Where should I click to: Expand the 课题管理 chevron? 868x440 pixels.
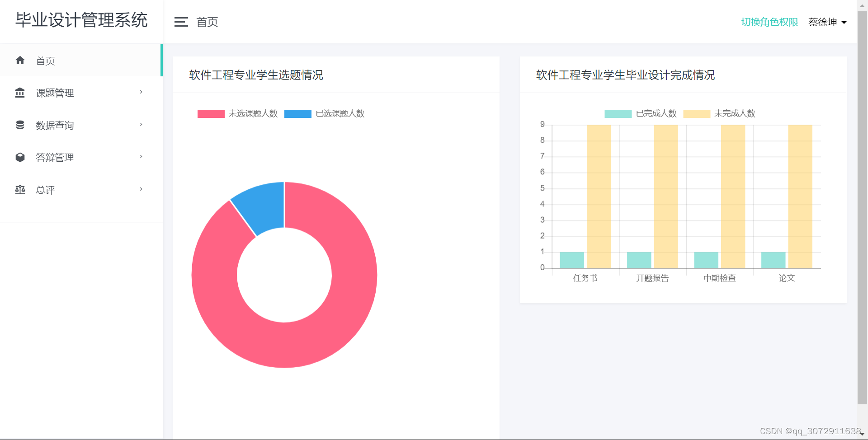coord(141,92)
